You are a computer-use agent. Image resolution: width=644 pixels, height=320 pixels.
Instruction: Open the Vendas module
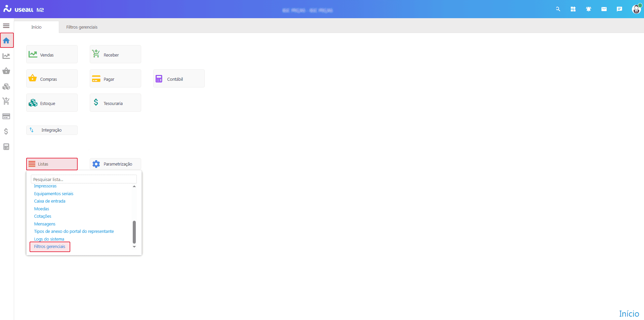52,55
